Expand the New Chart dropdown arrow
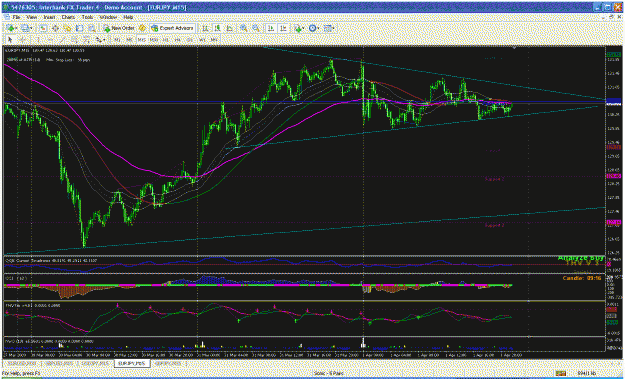 coord(16,28)
